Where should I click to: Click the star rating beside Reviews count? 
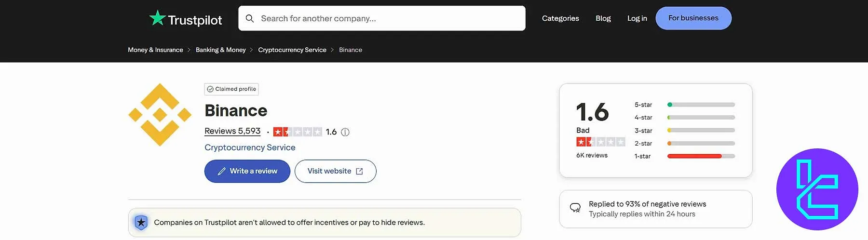[x=297, y=132]
